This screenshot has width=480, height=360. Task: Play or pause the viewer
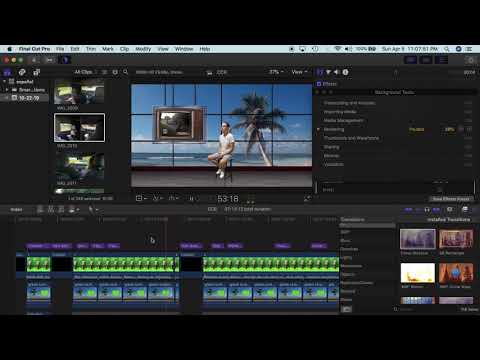192,199
